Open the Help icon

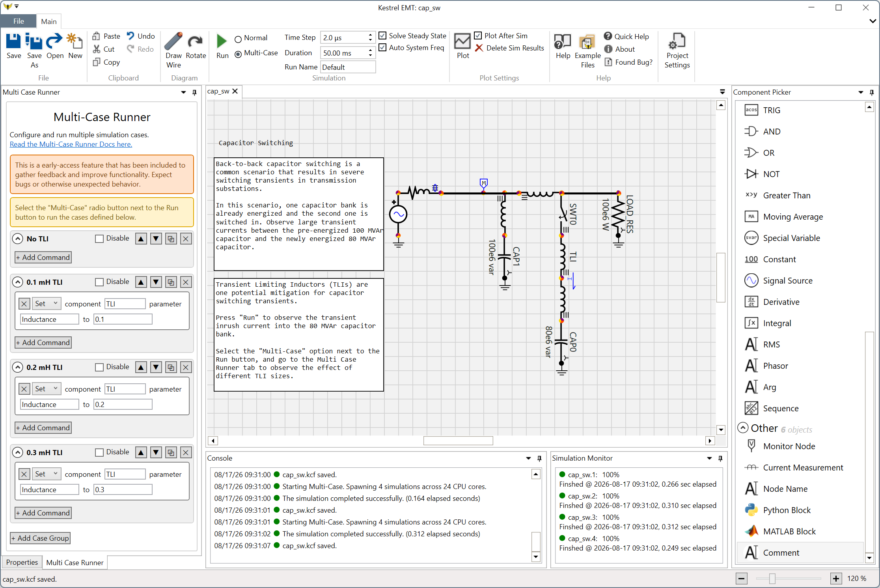[563, 41]
